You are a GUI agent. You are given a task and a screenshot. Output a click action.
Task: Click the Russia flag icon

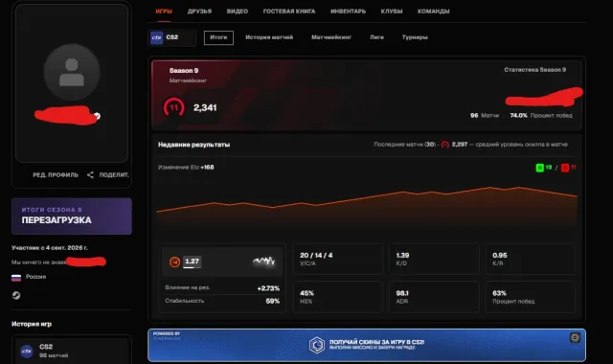16,278
